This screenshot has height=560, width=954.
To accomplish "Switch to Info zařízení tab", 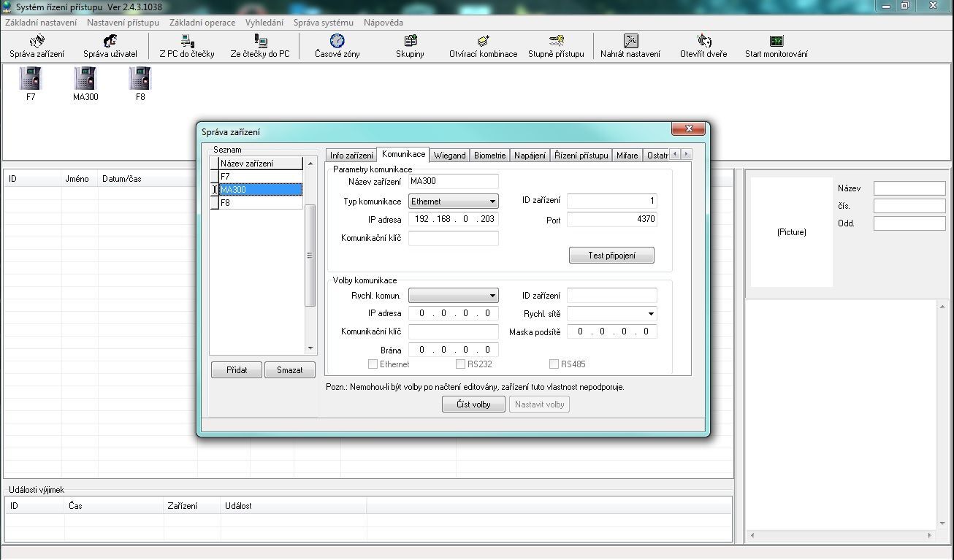I will point(351,156).
